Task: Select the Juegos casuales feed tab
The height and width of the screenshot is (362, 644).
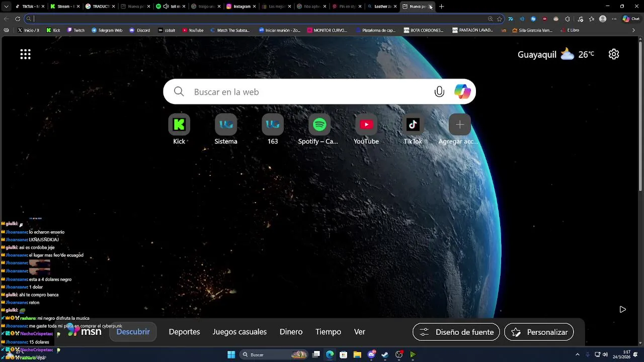Action: 239,332
